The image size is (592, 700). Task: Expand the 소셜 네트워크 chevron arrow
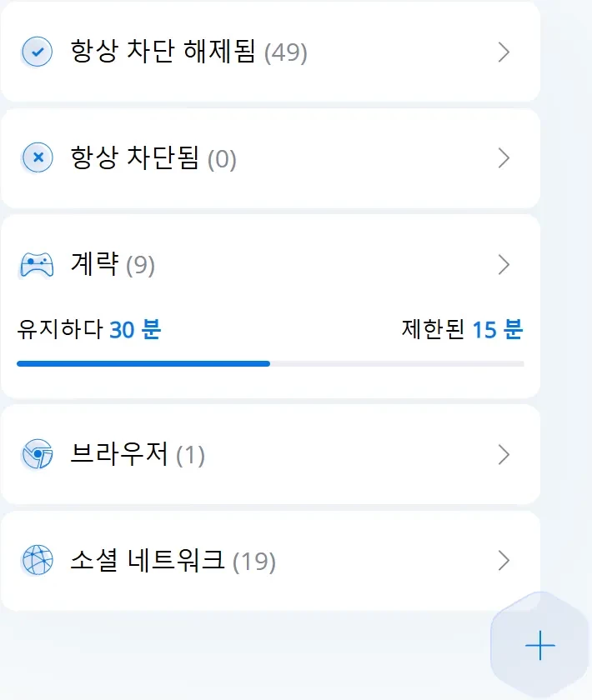tap(503, 561)
